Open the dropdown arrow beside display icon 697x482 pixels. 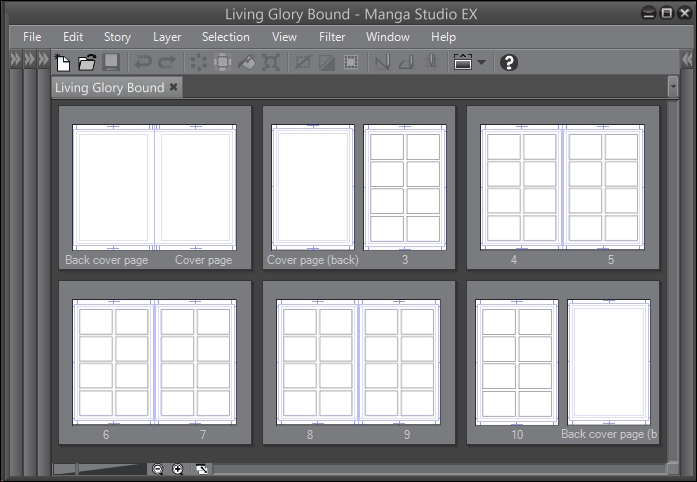point(481,62)
